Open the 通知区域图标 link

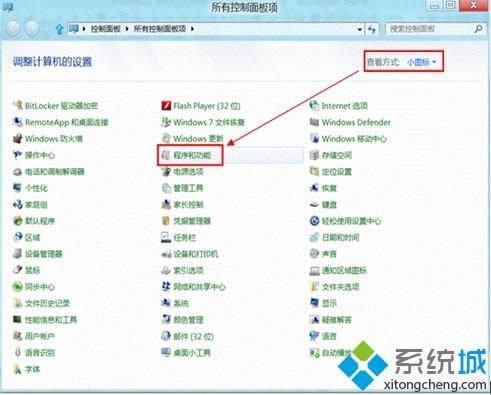[344, 270]
